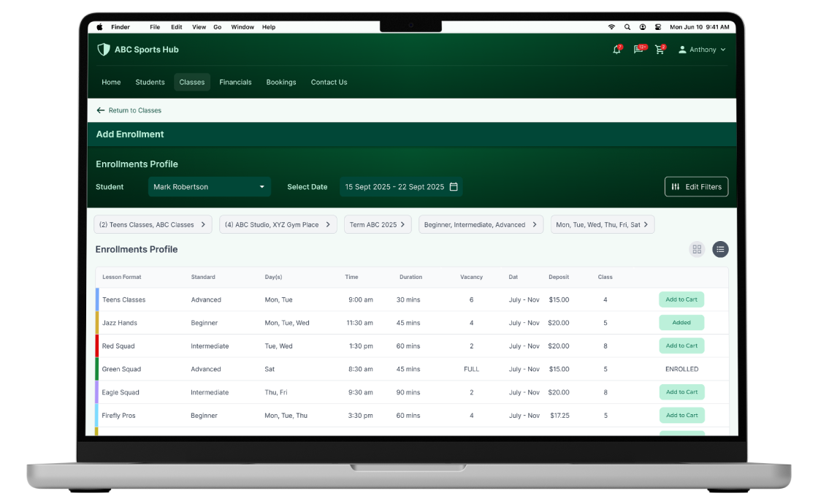
Task: Open the shopping cart icon
Action: pyautogui.click(x=660, y=50)
